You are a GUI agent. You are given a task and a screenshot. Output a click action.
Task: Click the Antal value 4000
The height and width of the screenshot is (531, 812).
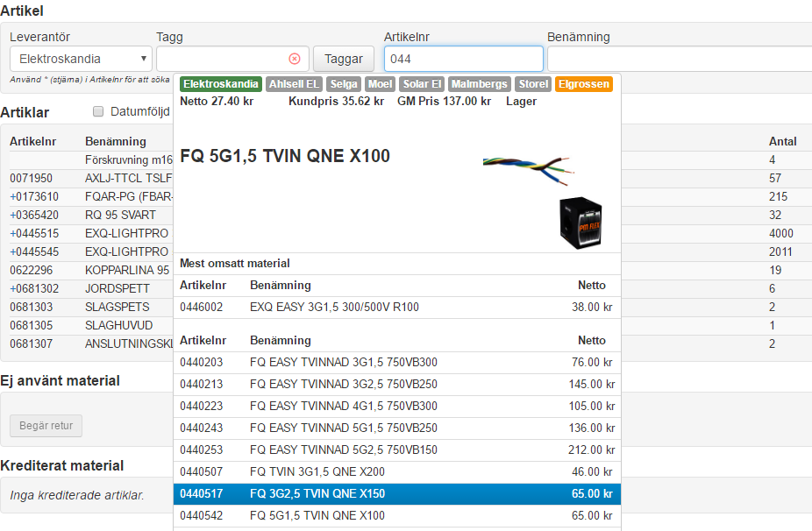point(781,233)
